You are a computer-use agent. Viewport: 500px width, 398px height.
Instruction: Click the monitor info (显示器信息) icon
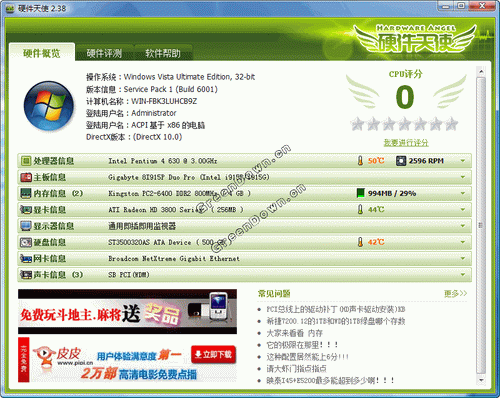pyautogui.click(x=26, y=226)
